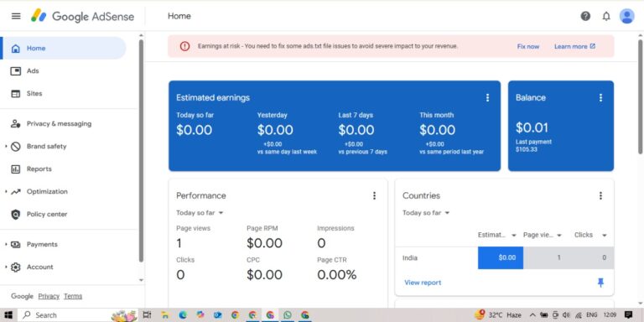Image resolution: width=644 pixels, height=322 pixels.
Task: Click the Payments money icon
Action: click(x=16, y=244)
